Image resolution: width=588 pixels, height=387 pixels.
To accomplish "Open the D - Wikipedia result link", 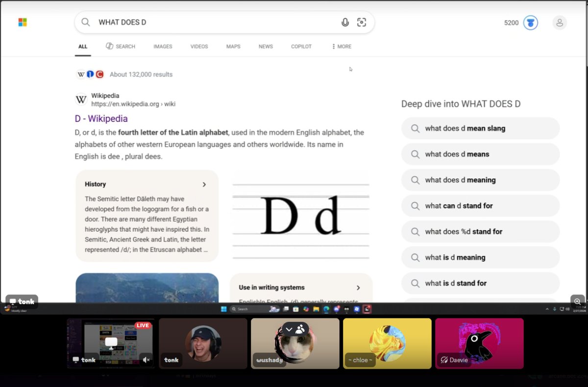I will pyautogui.click(x=101, y=119).
